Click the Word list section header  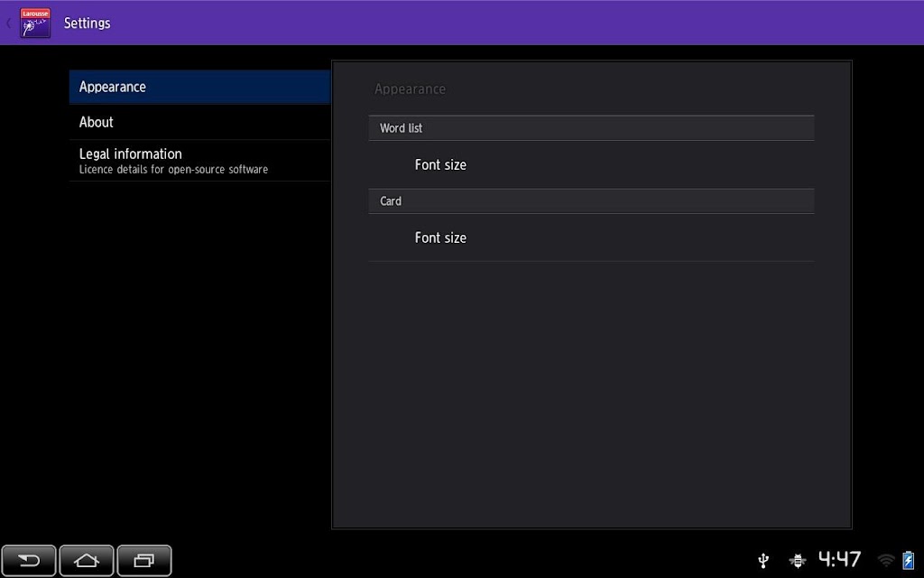591,128
